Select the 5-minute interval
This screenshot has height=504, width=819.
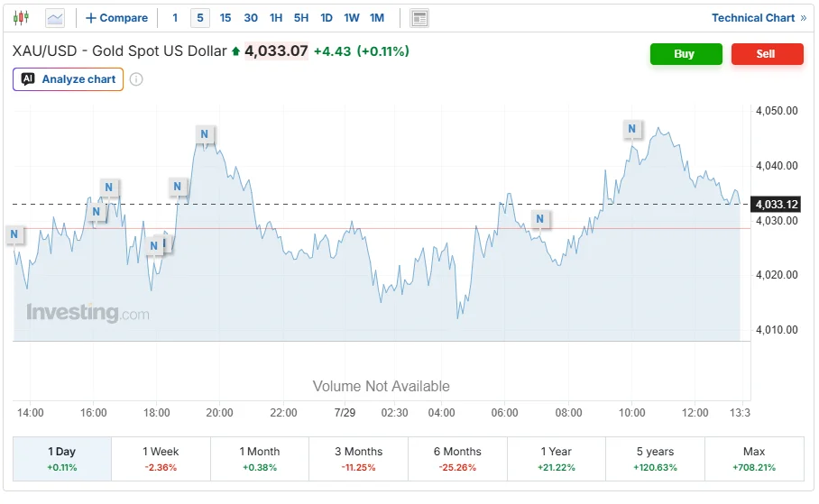[200, 18]
